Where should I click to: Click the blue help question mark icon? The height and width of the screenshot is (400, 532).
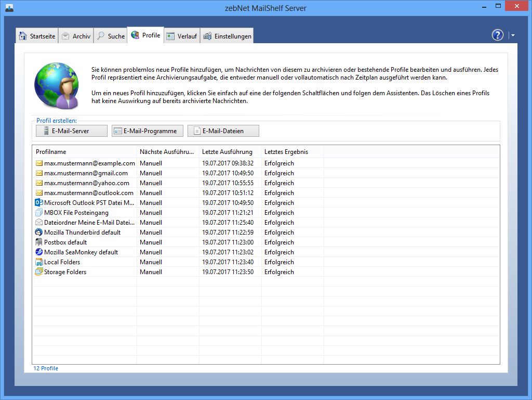tap(497, 35)
